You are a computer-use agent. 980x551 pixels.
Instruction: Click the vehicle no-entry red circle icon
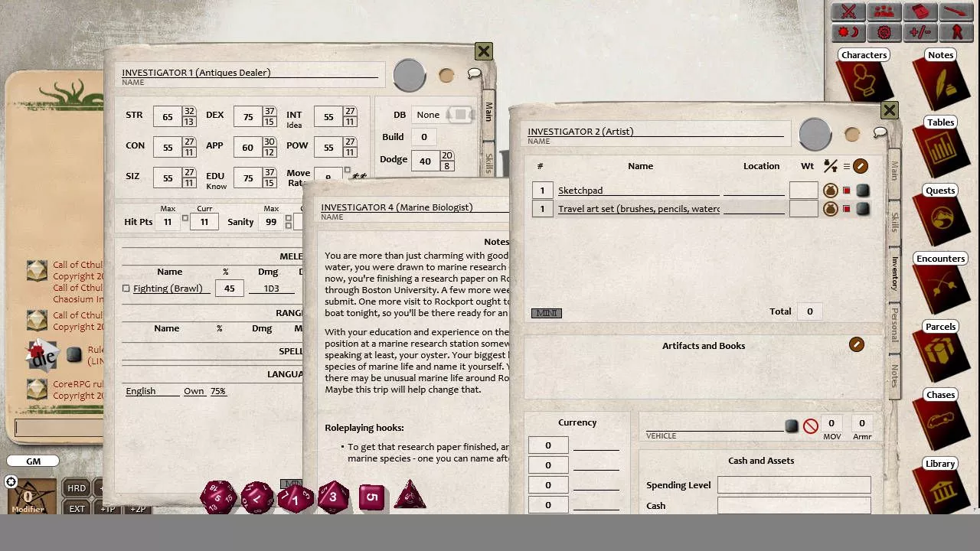[811, 426]
